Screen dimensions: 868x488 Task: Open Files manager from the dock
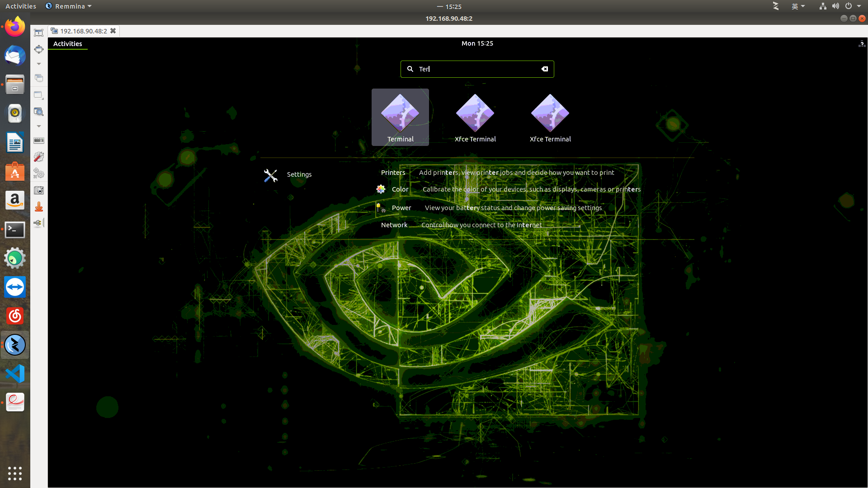click(15, 84)
